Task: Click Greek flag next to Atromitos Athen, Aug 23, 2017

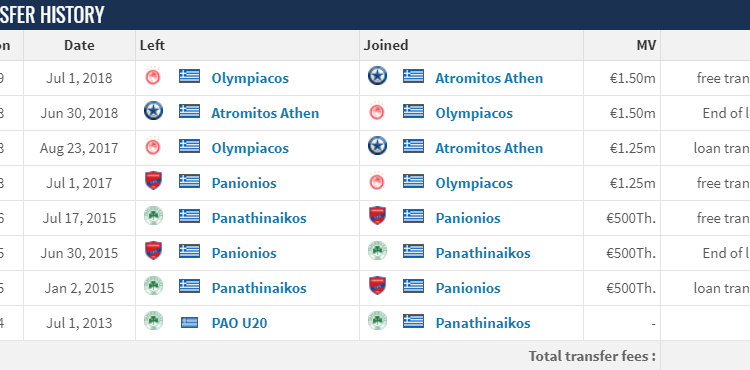Action: click(x=413, y=146)
